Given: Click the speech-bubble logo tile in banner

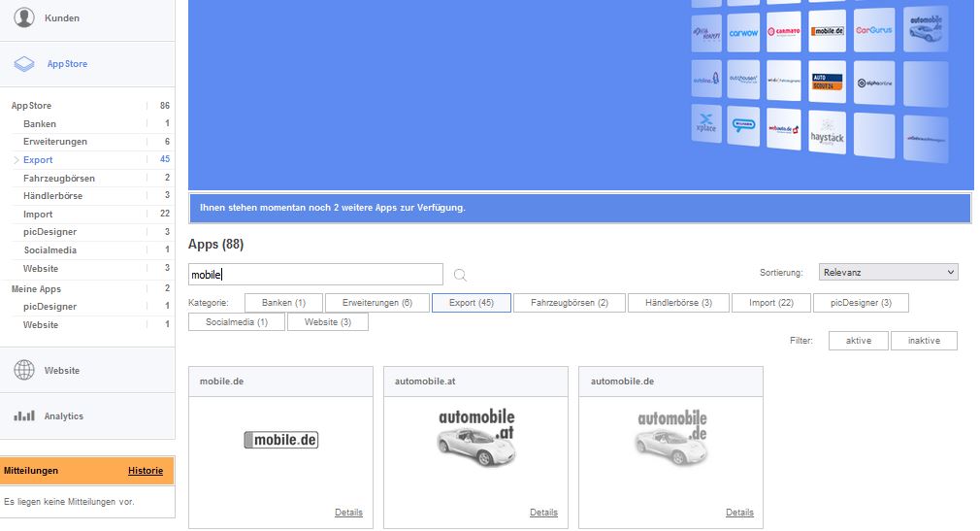Looking at the screenshot, I should 743,126.
